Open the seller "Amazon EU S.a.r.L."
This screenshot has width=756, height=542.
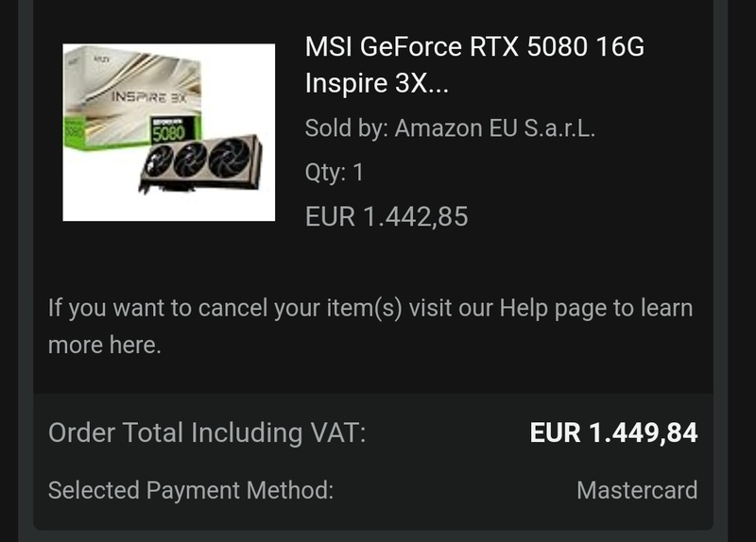(x=494, y=128)
